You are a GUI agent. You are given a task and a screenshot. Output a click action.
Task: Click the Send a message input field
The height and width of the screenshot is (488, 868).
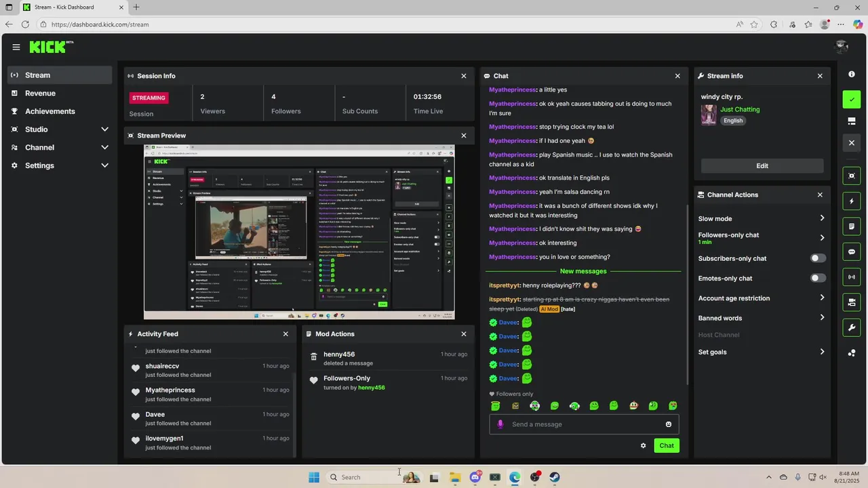pyautogui.click(x=584, y=424)
